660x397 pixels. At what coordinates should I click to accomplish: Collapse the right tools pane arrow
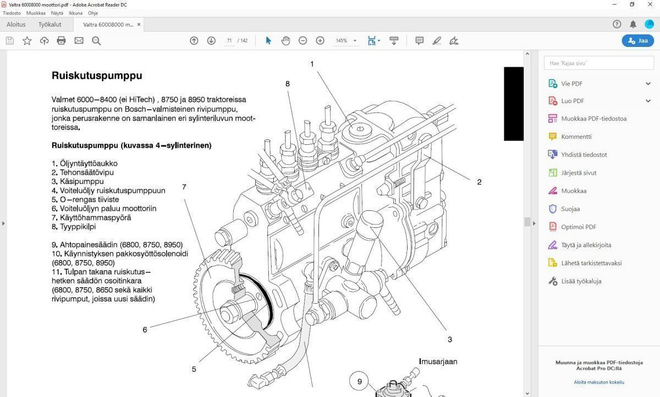coord(534,223)
